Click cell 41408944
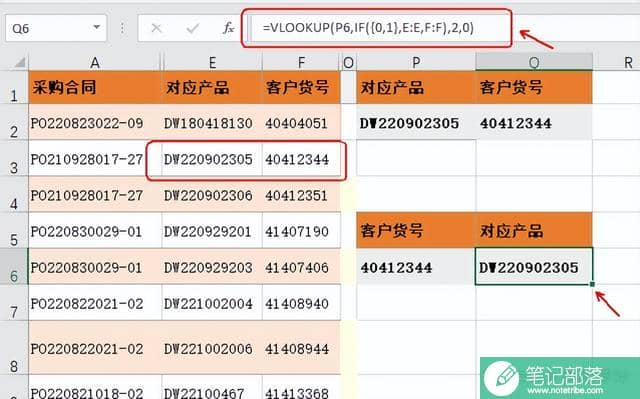Viewport: 640px width, 399px height. pos(301,348)
